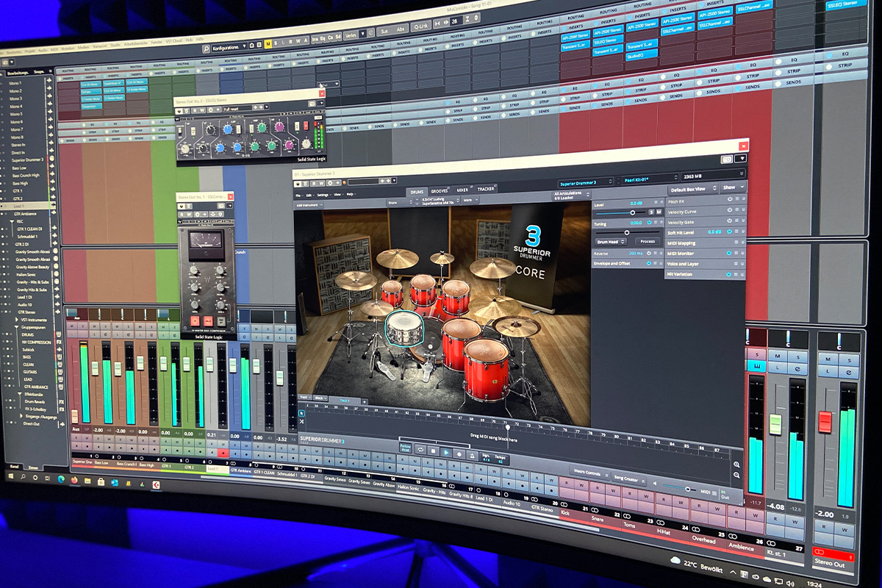Toggle Velocity Curve power button

coord(730,209)
